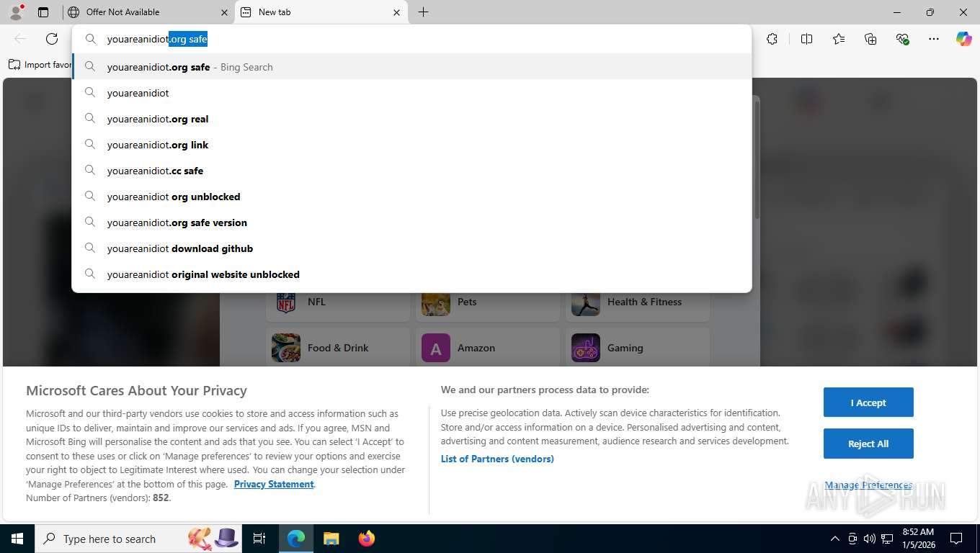Open the Windows Start menu
Image resolution: width=980 pixels, height=553 pixels.
tap(17, 539)
